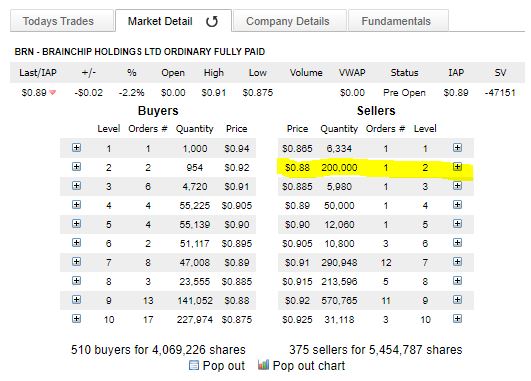
Task: Expand buyer level 7 at $0.89
Action: pyautogui.click(x=77, y=262)
